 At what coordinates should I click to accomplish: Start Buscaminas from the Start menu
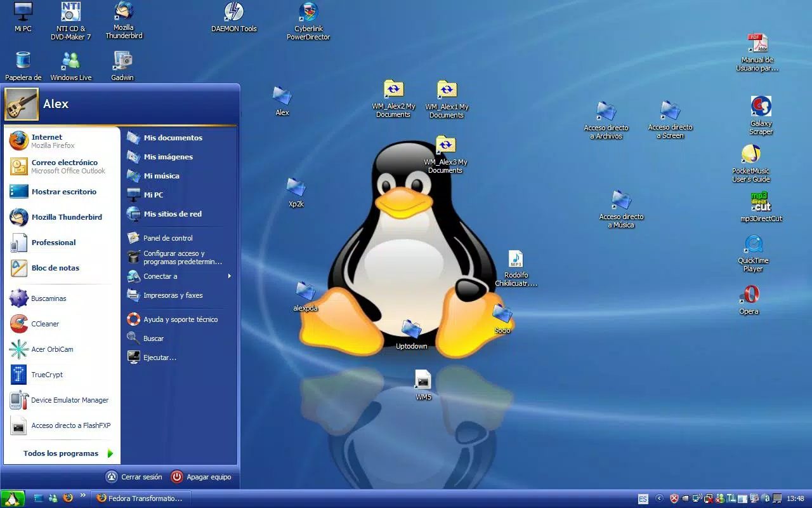[x=62, y=298]
